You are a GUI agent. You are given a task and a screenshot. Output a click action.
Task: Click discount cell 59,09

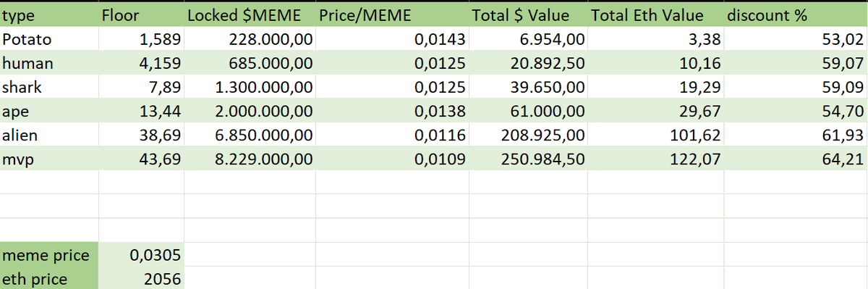(796, 87)
